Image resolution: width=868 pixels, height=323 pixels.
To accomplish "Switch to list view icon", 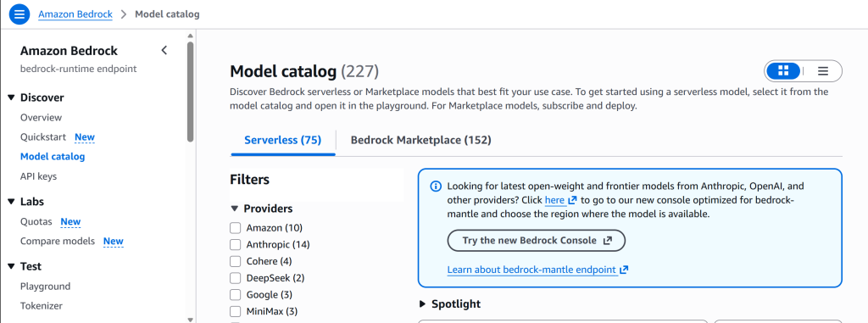I will tap(822, 71).
